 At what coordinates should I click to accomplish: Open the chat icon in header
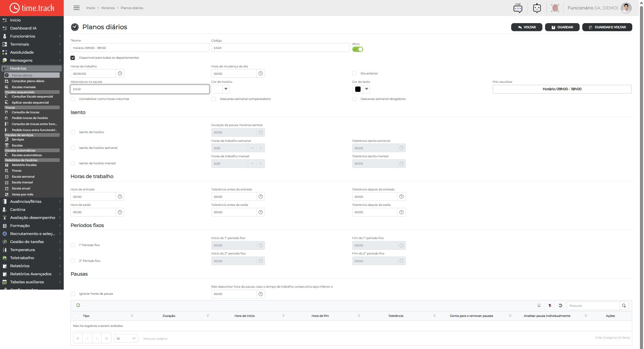pos(518,8)
